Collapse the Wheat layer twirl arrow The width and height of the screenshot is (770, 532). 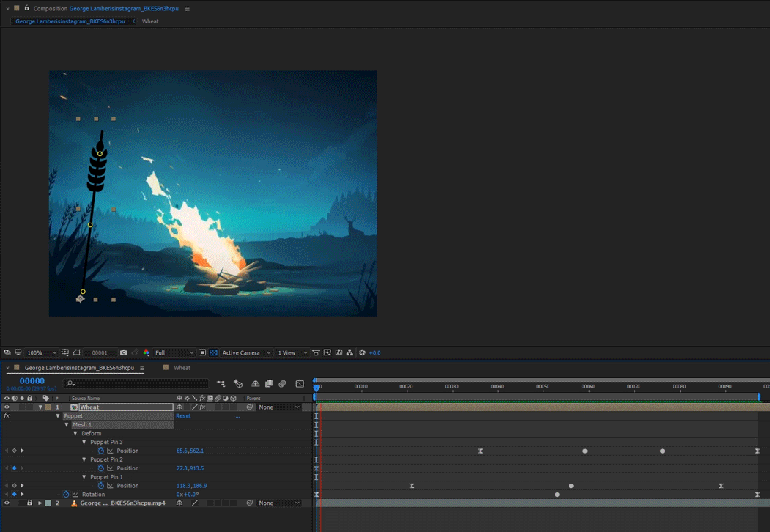tap(40, 407)
